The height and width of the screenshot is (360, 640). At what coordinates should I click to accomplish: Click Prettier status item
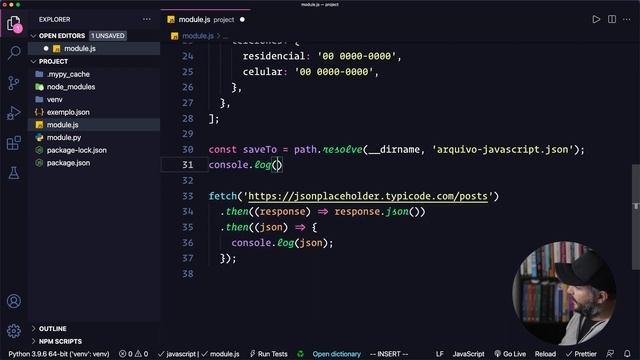581,354
